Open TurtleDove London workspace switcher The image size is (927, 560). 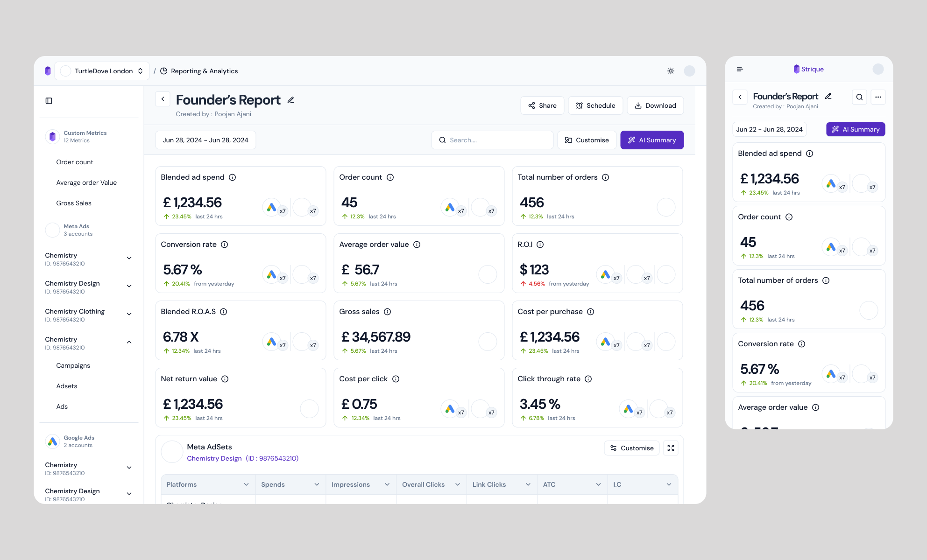(x=102, y=71)
